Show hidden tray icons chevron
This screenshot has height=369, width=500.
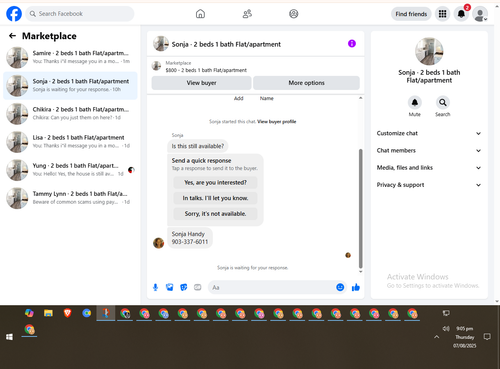pos(436,337)
